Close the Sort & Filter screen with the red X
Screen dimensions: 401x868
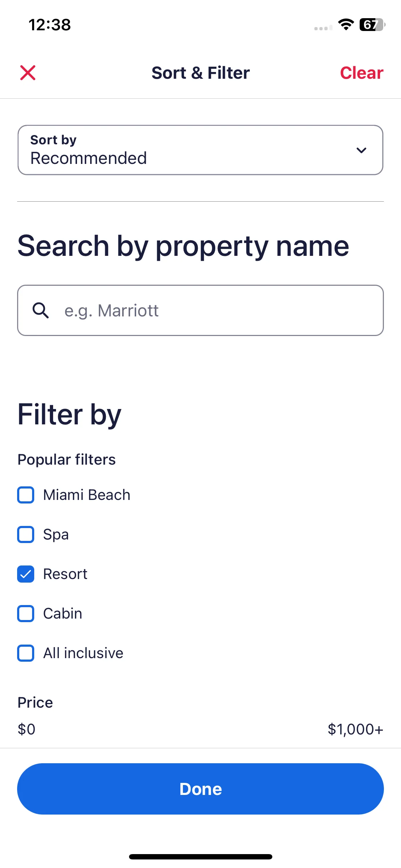coord(28,73)
